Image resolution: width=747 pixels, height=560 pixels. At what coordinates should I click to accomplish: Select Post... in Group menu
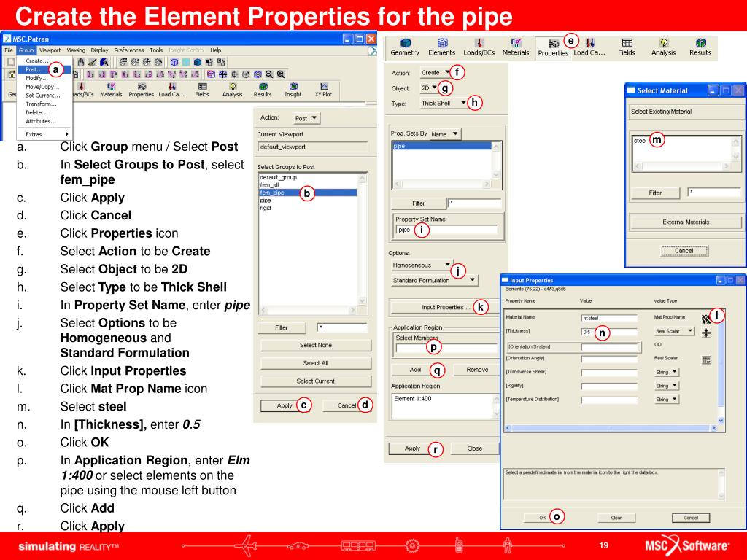pos(44,69)
